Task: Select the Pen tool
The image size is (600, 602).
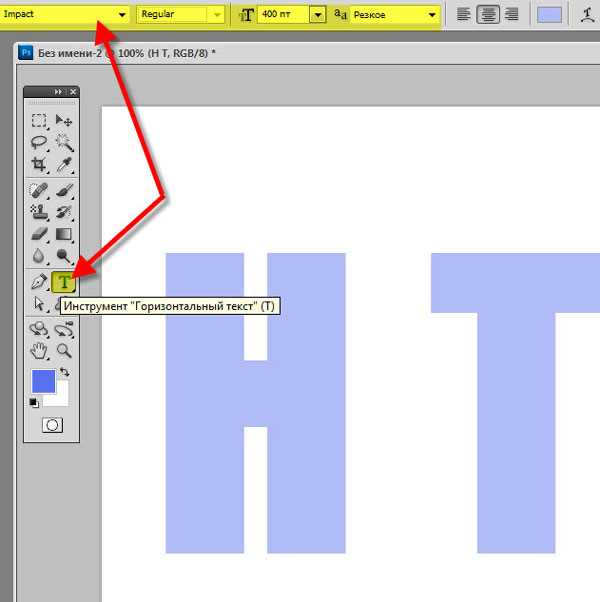Action: (39, 282)
